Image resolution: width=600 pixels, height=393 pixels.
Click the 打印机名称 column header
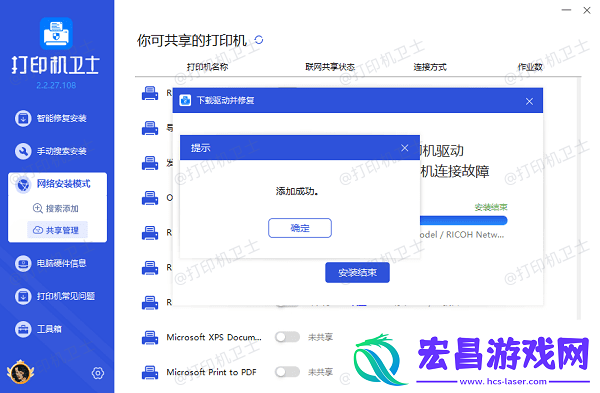207,67
